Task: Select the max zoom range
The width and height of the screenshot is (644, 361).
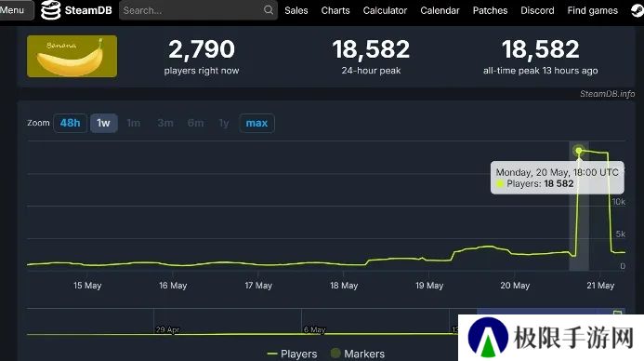Action: [x=256, y=123]
